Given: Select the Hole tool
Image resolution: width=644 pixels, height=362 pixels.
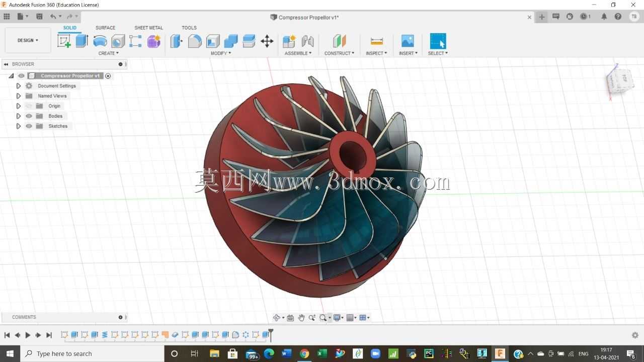Looking at the screenshot, I should click(118, 41).
